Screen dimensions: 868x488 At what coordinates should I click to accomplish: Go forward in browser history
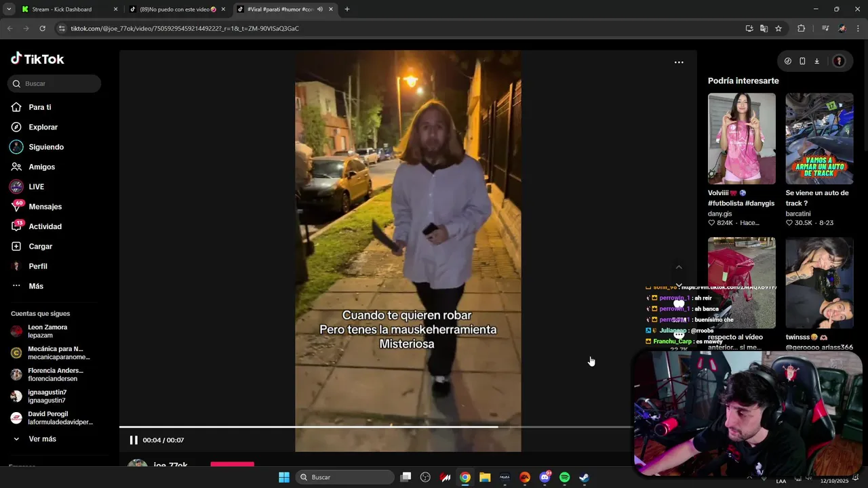click(26, 28)
